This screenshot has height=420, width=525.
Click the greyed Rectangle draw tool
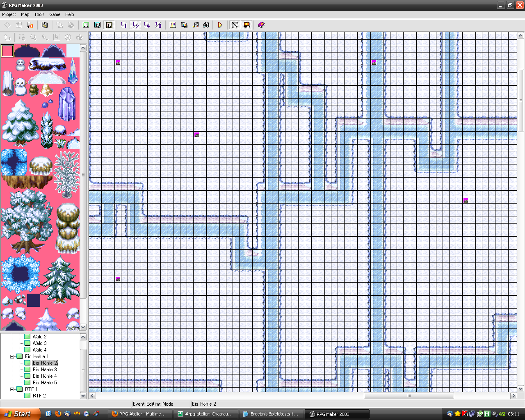pos(56,37)
